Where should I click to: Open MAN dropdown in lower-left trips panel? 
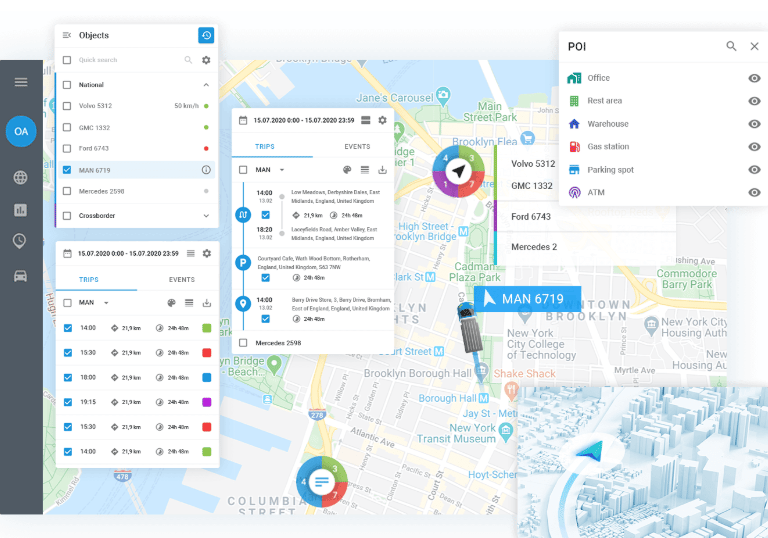point(106,303)
